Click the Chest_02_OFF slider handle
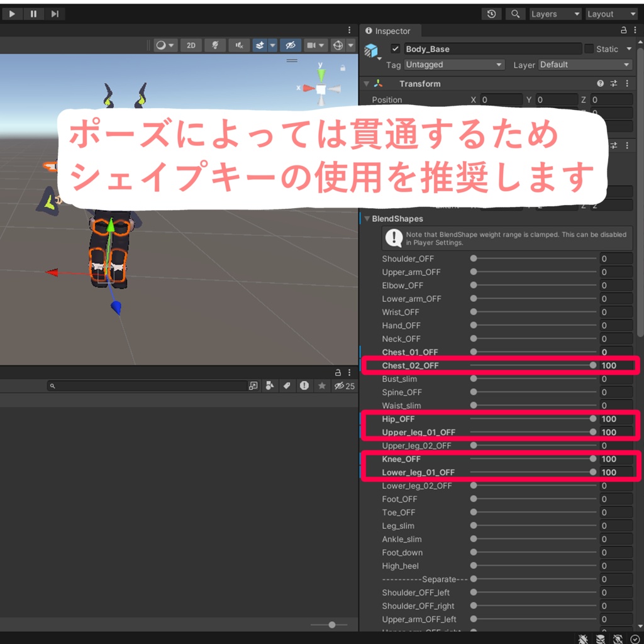Screen dimensions: 644x644 click(592, 365)
